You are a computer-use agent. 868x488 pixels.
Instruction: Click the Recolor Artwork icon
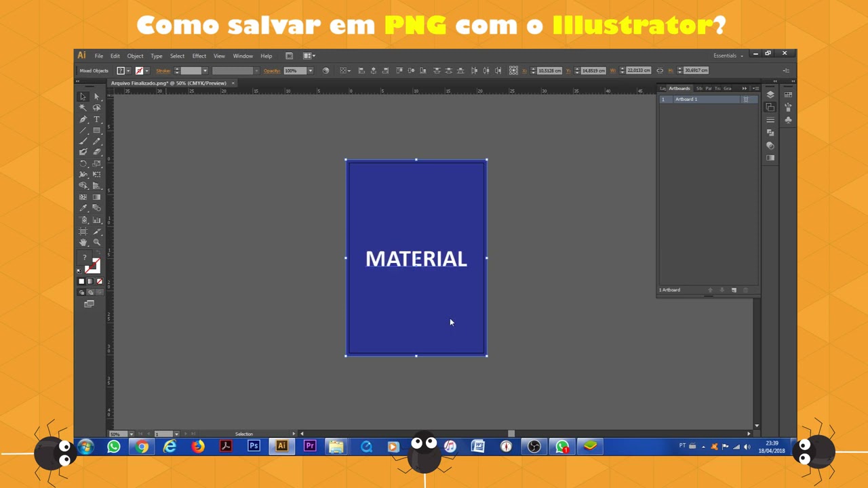coord(325,70)
